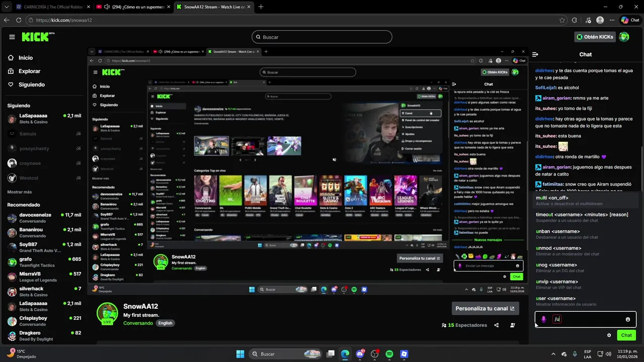
Task: Go back with browser back arrow
Action: (7, 20)
